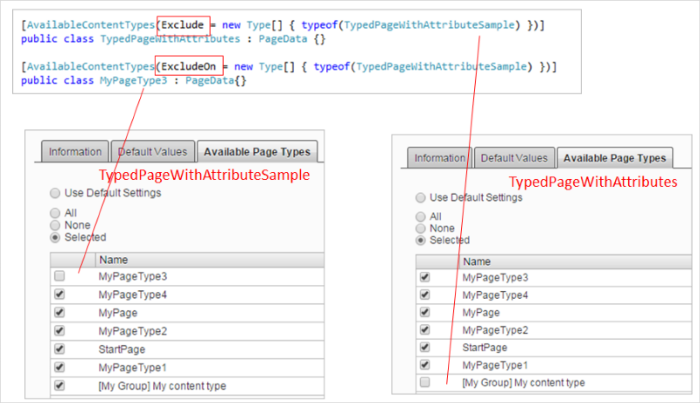700x403 pixels.
Task: Choose None radio option in right panel
Action: pyautogui.click(x=420, y=228)
